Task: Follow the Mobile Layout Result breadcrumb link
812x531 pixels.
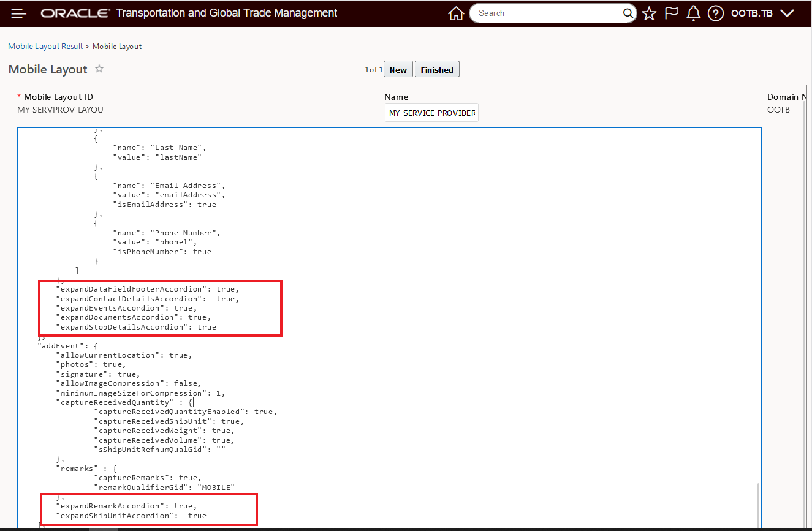Action: pyautogui.click(x=45, y=47)
